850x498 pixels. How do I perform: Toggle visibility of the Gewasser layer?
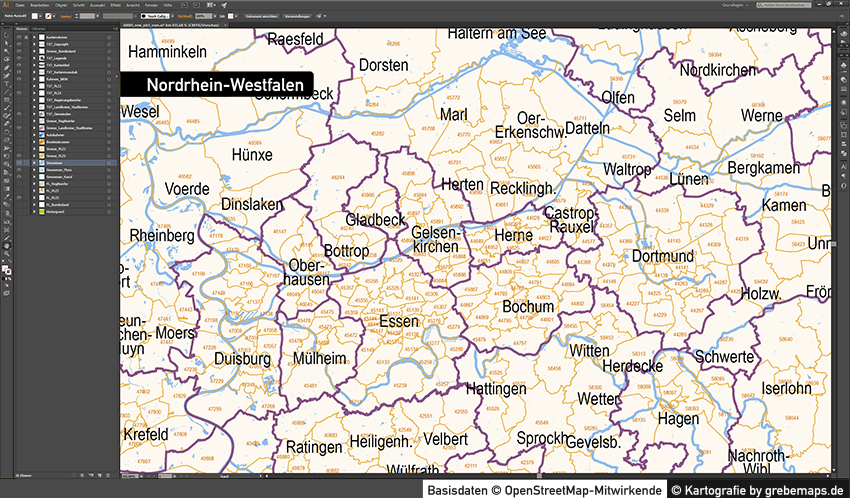[x=18, y=162]
